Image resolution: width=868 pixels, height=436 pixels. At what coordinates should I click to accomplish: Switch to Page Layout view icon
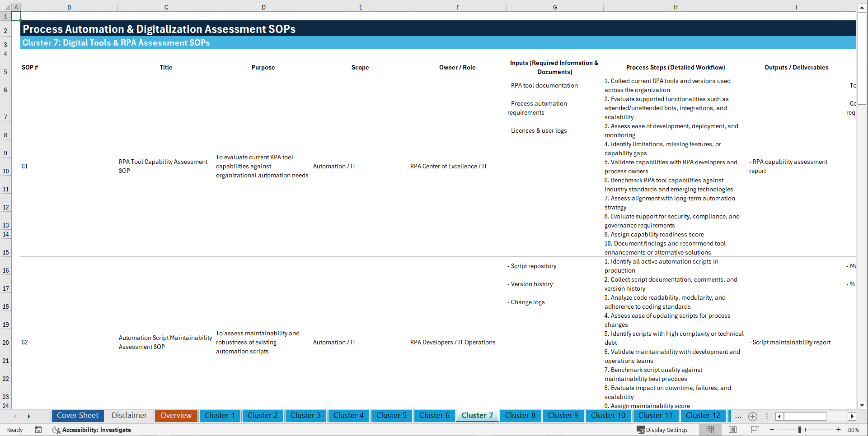coord(732,430)
